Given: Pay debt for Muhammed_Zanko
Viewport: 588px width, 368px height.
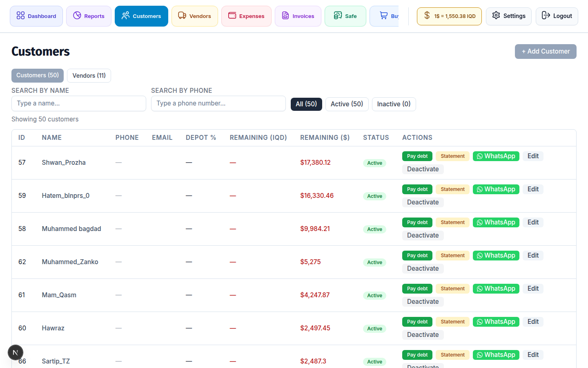Looking at the screenshot, I should (x=417, y=256).
